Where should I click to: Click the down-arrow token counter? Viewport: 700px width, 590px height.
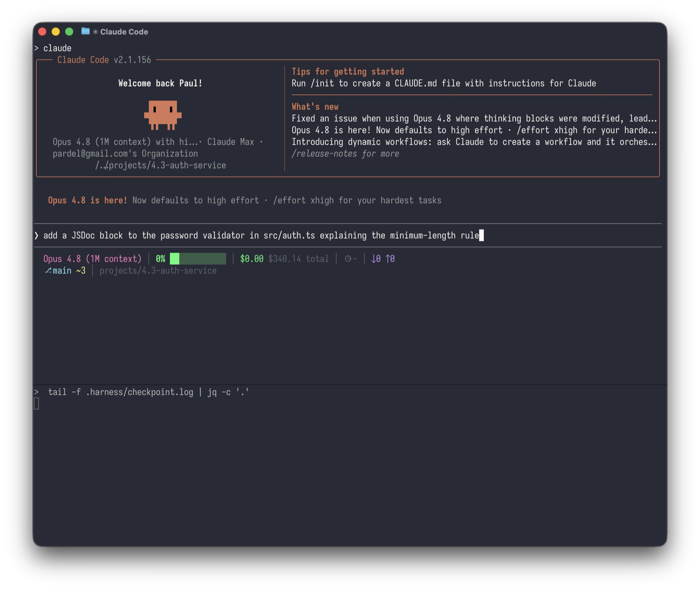click(x=376, y=259)
